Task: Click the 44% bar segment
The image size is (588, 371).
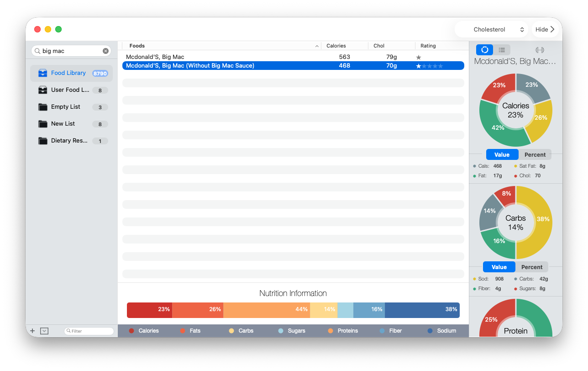Action: [x=267, y=310]
